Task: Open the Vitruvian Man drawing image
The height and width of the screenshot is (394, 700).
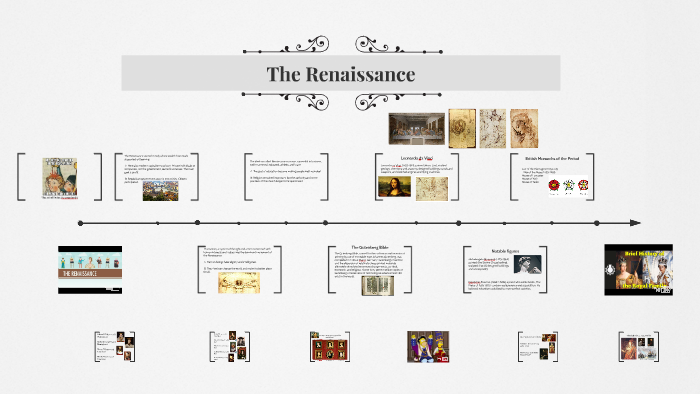Action: (239, 283)
